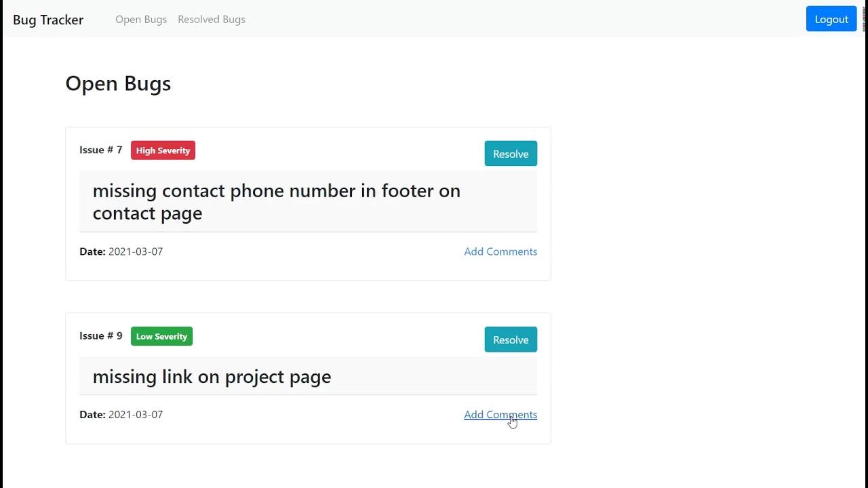This screenshot has height=488, width=868.
Task: Click the 2021-03-07 date value of issue 9
Action: [x=136, y=415]
